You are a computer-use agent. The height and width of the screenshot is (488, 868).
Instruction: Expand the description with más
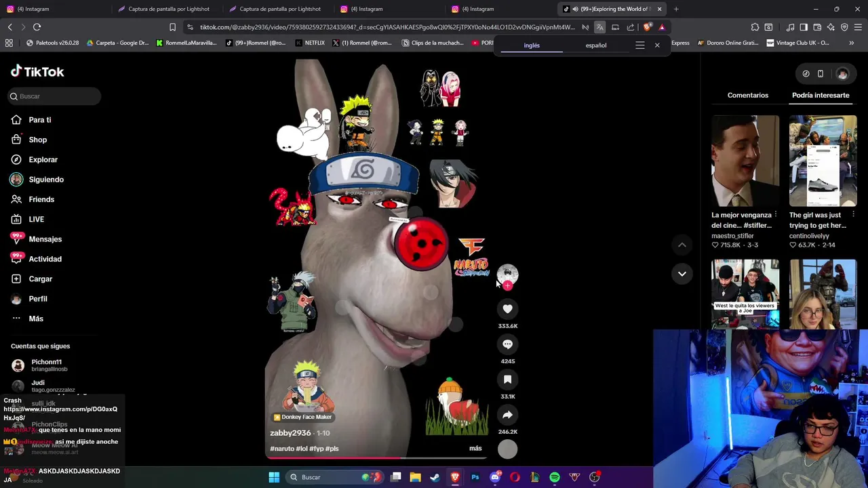pos(475,449)
